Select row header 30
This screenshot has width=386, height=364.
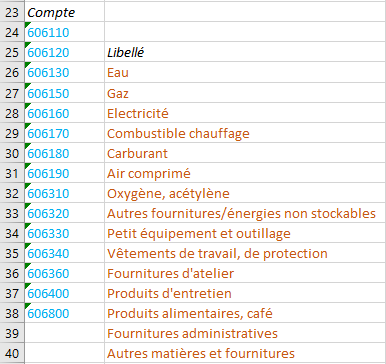pyautogui.click(x=12, y=153)
